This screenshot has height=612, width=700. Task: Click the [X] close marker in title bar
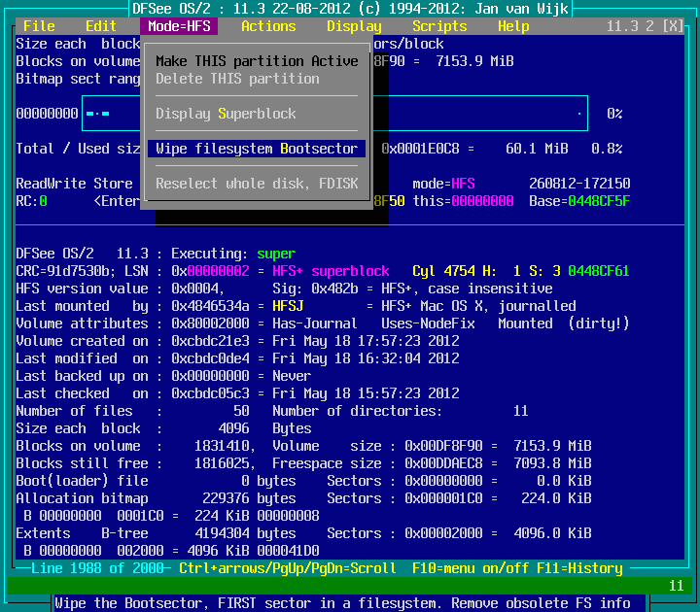point(672,26)
